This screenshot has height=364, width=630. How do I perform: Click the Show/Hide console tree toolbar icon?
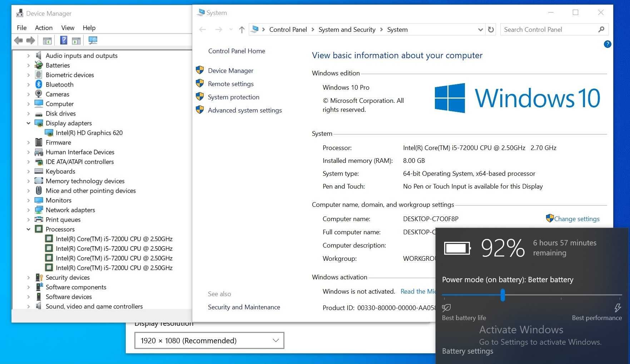(x=47, y=41)
